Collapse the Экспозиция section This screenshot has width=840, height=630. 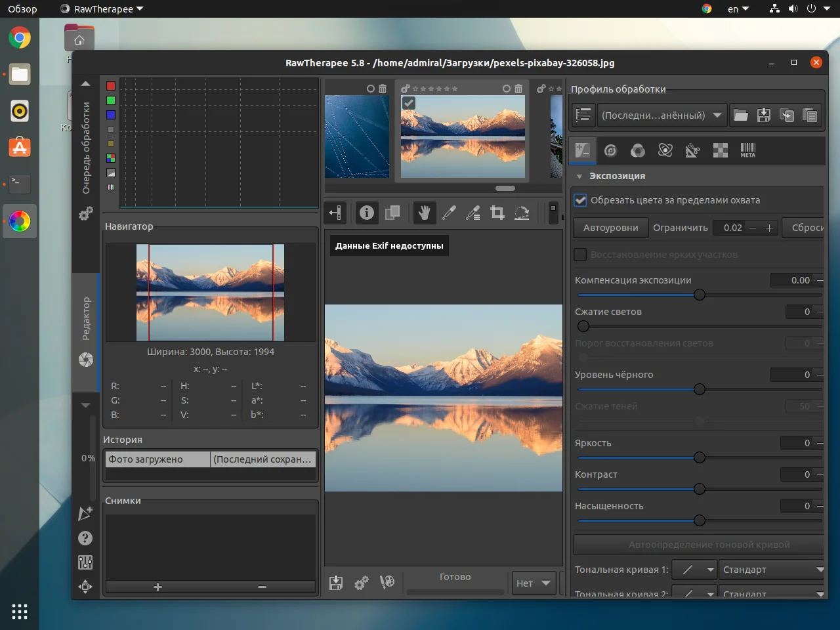click(579, 177)
